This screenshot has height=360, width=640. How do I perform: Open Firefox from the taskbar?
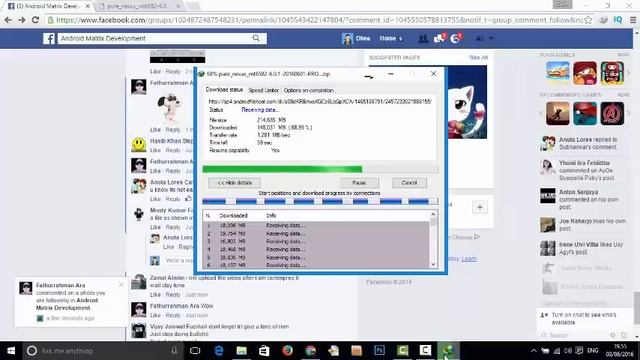pos(287,351)
